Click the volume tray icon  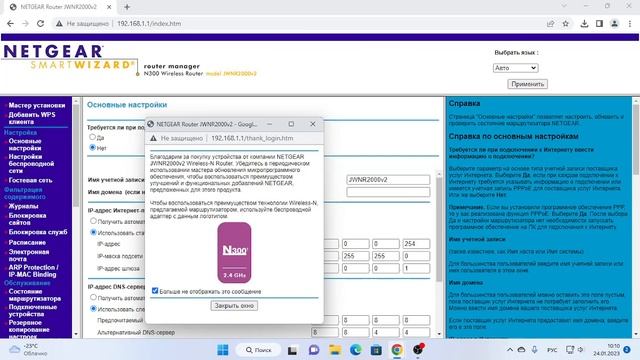point(580,350)
